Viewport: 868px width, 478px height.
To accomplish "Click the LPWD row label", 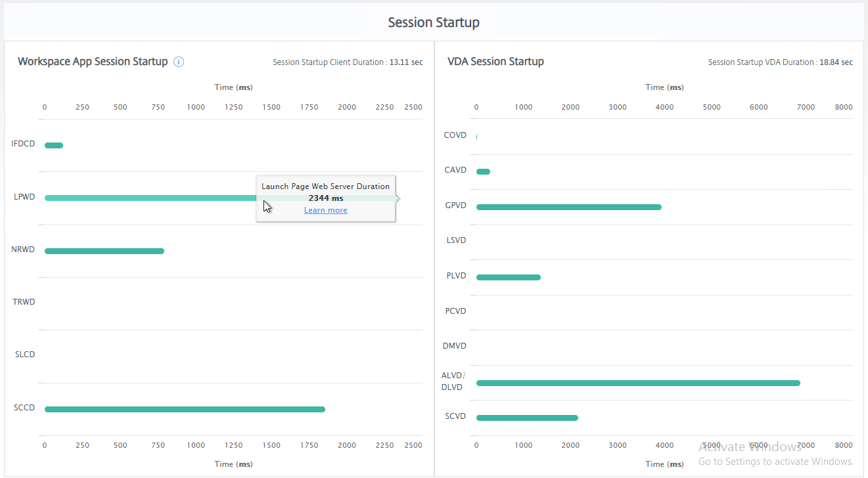I will pos(24,196).
